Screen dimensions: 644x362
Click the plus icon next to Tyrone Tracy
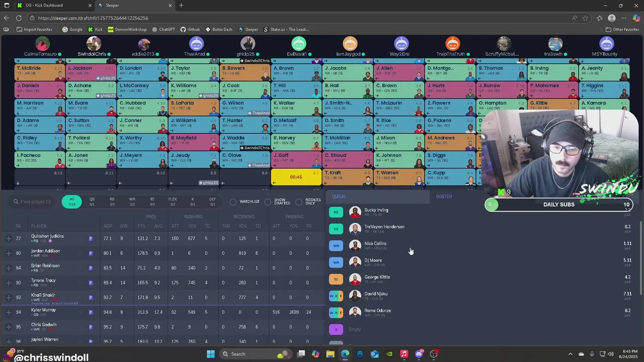(9, 283)
